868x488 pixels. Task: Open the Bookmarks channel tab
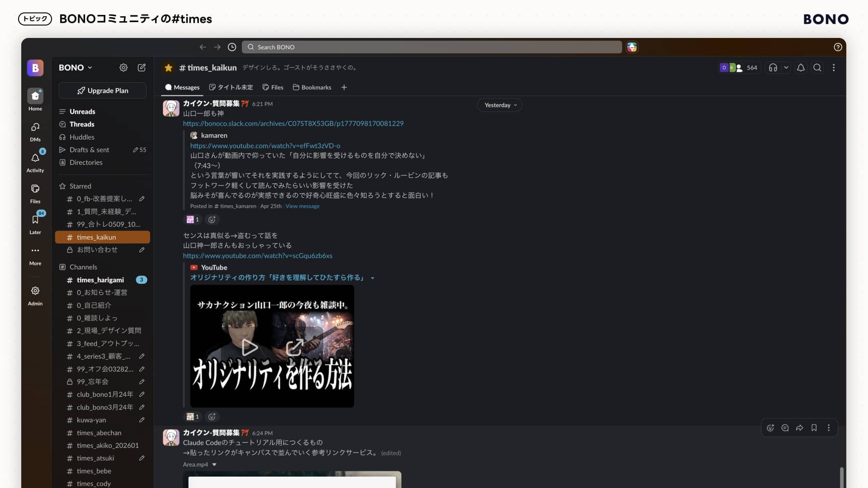pos(312,87)
